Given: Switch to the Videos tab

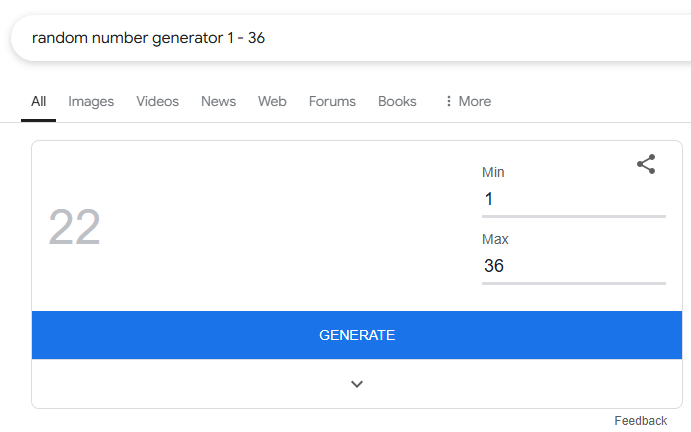Looking at the screenshot, I should 157,101.
